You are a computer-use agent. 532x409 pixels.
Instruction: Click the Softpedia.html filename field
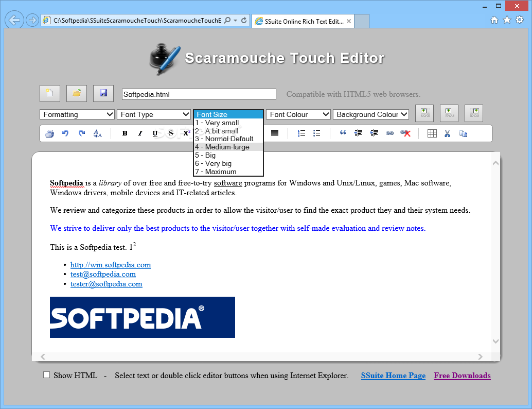[199, 94]
